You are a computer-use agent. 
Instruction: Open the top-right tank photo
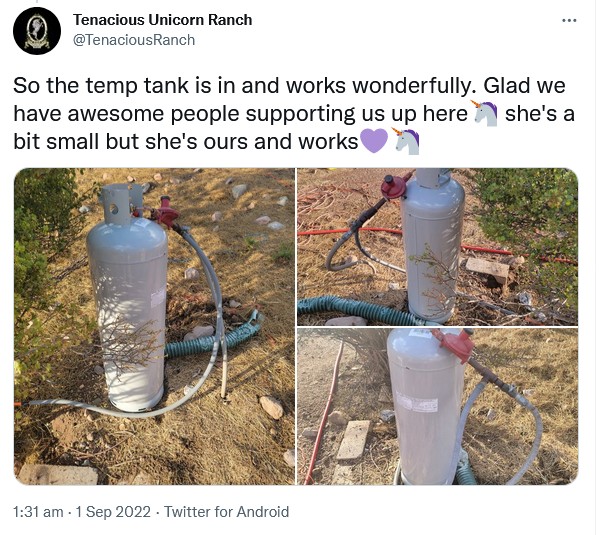tap(438, 247)
